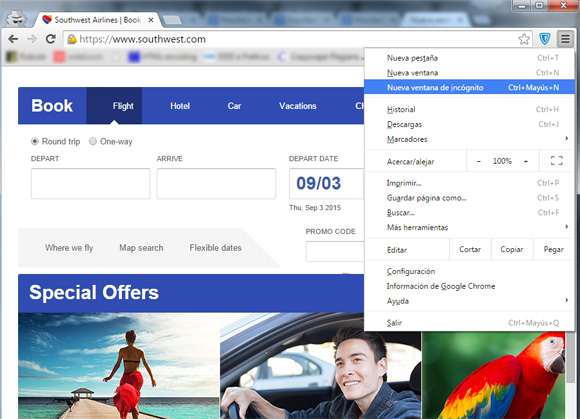Viewport: 580px width, 419px height.
Task: Increase the zoom with the plus button
Action: (526, 161)
